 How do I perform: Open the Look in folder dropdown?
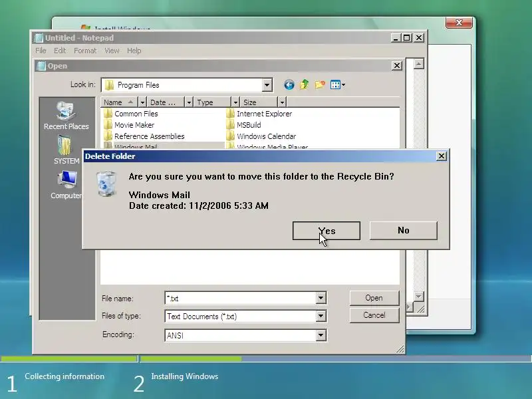point(267,85)
